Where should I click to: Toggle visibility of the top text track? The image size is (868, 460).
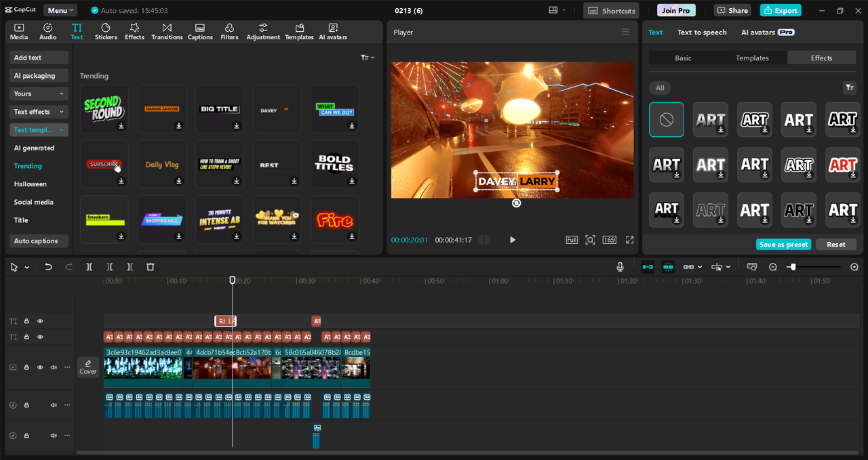[40, 321]
